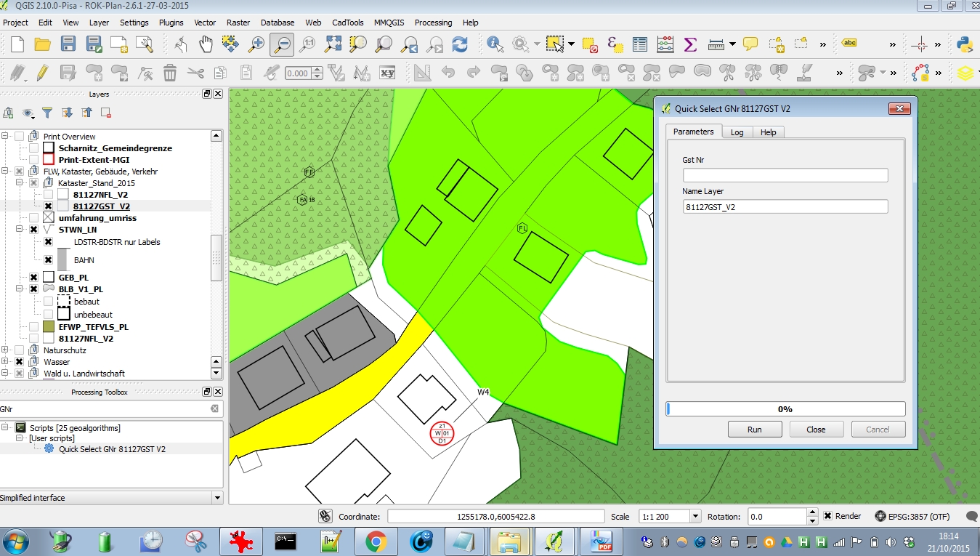Click Close in the Quick Select dialog
The height and width of the screenshot is (556, 980).
[816, 429]
